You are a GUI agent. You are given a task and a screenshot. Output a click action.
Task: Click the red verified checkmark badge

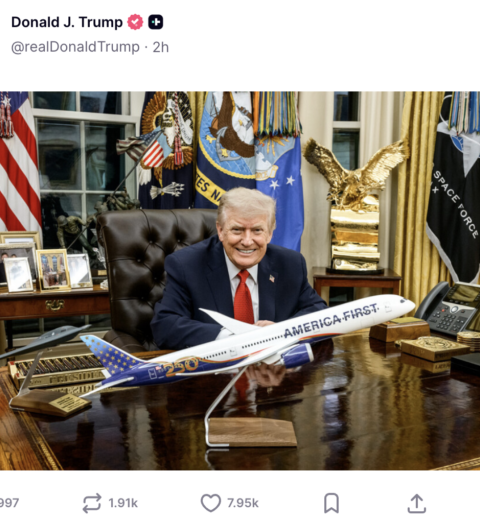click(135, 22)
